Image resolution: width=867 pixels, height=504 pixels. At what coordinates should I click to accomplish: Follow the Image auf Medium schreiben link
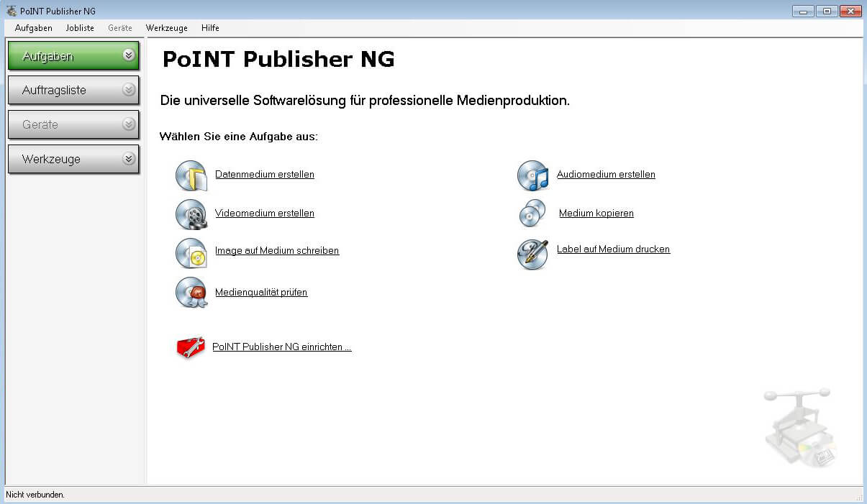277,251
